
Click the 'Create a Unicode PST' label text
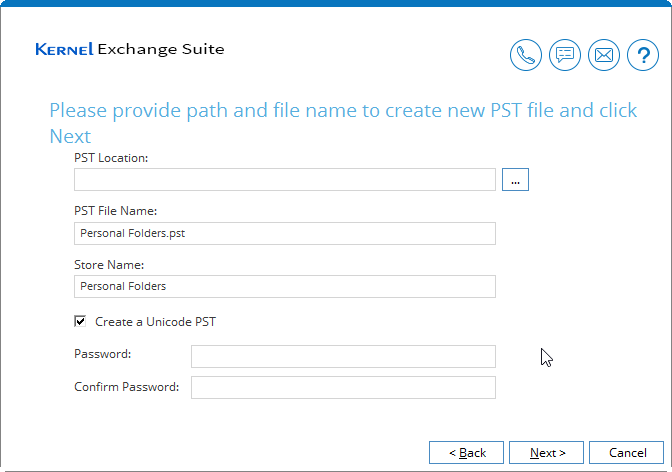tap(156, 322)
